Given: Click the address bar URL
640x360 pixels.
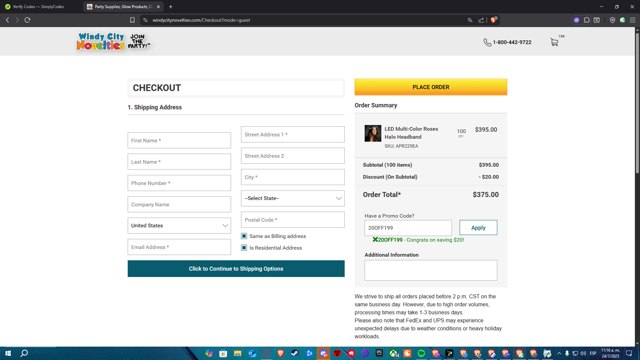Looking at the screenshot, I should tap(201, 20).
